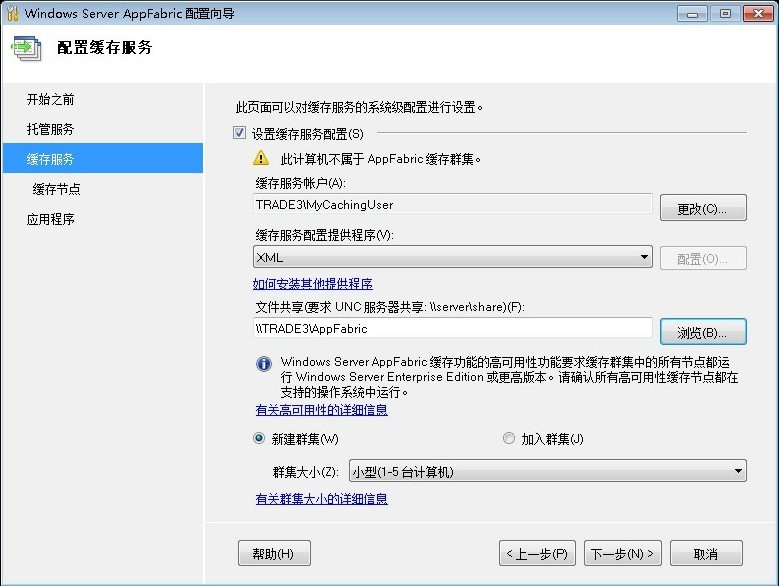Viewport: 779px width, 586px height.
Task: Click the cache service account field TRADE3\MyCachingUser
Action: click(x=453, y=204)
